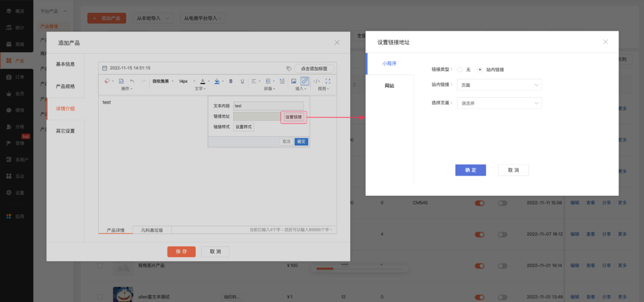Click the calendar icon beside 2022-11-15 14:51:15

click(105, 68)
